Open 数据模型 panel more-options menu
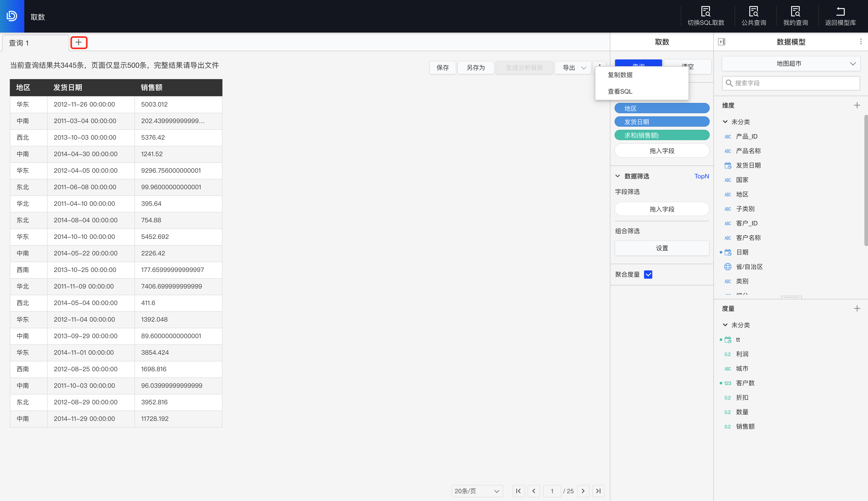Image resolution: width=868 pixels, height=501 pixels. coord(860,42)
